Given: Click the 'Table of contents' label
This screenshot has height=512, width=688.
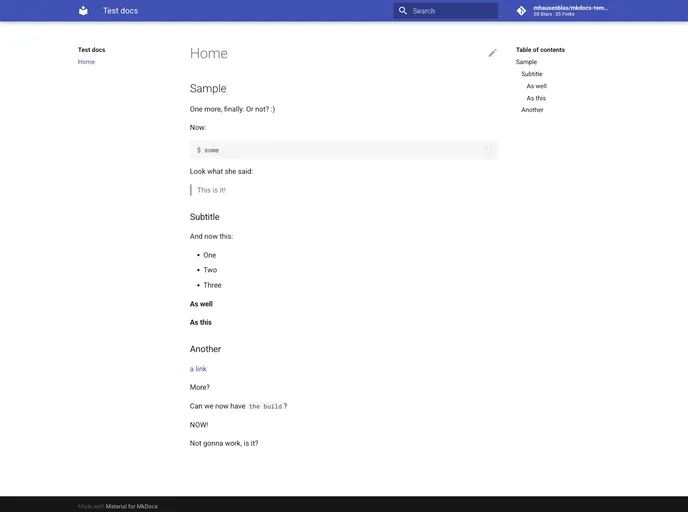Looking at the screenshot, I should tap(540, 50).
